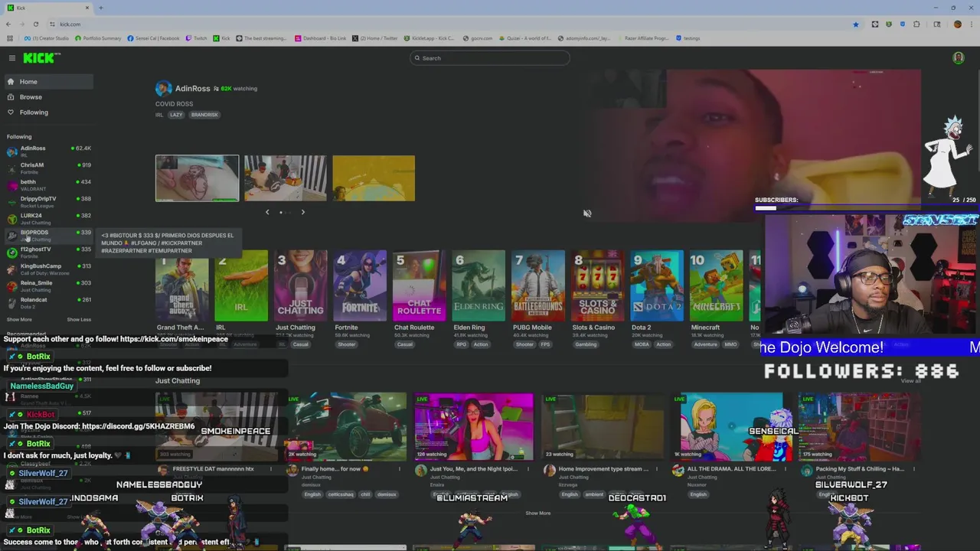Select the BRANDRISK tag

204,115
